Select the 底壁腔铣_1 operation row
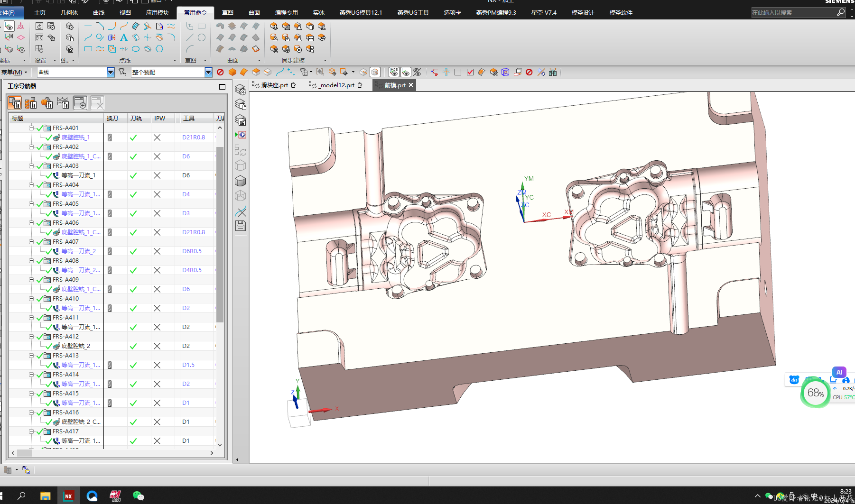This screenshot has width=855, height=504. pos(75,137)
